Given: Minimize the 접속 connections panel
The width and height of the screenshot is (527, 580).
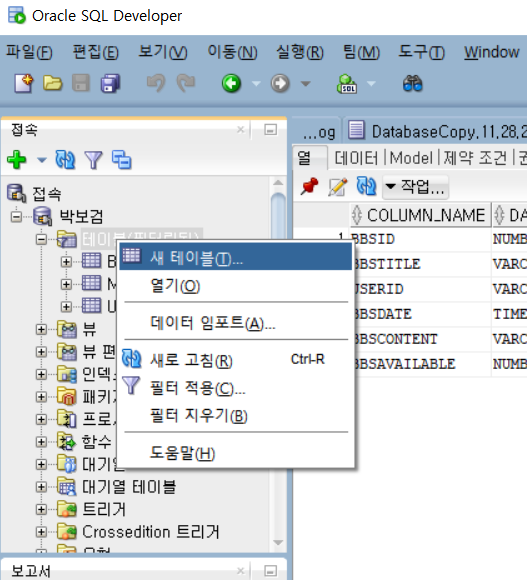Looking at the screenshot, I should click(x=270, y=130).
